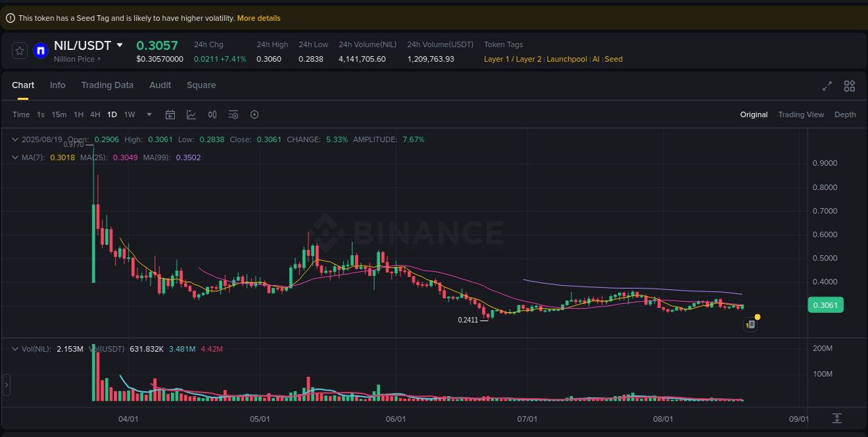This screenshot has height=437, width=868.
Task: Open the widgets layout icon
Action: 849,86
